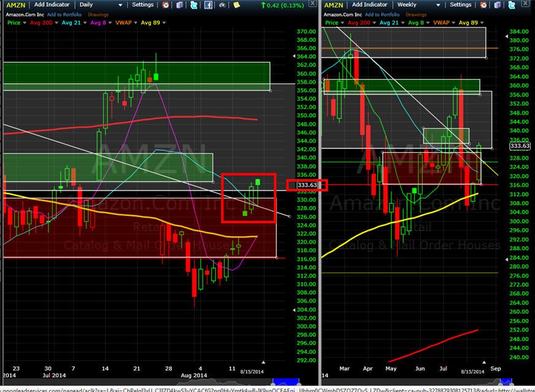Share Daily chart on Facebook
Screen dimensions: 535x392
point(208,5)
